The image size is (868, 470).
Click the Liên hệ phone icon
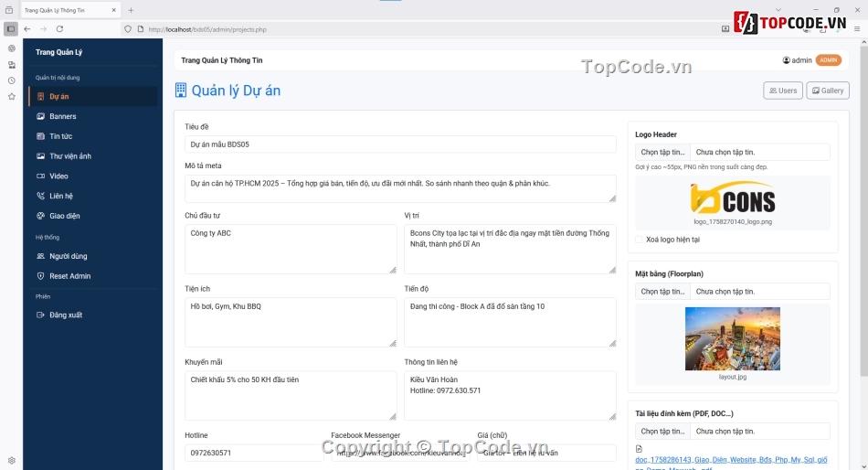[40, 197]
